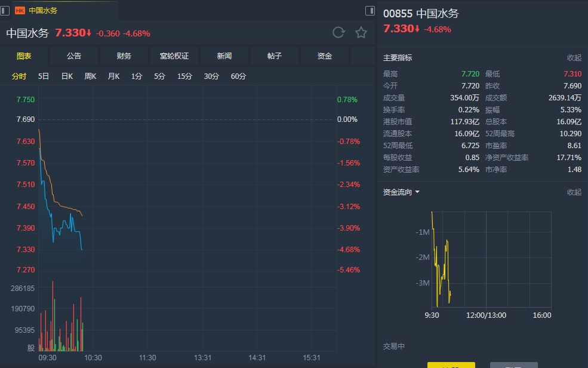Screen dimensions: 588x368
Task: Switch chart to 周K
Action: point(90,76)
